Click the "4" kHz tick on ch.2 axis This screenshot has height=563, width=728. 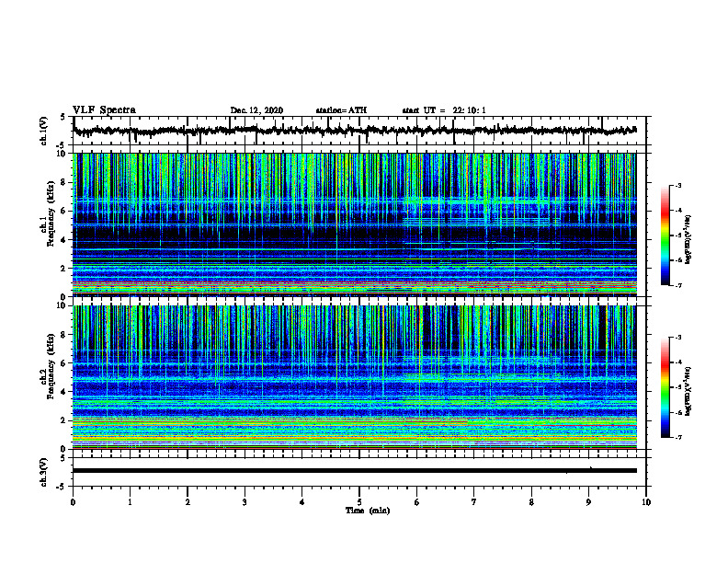coord(64,392)
